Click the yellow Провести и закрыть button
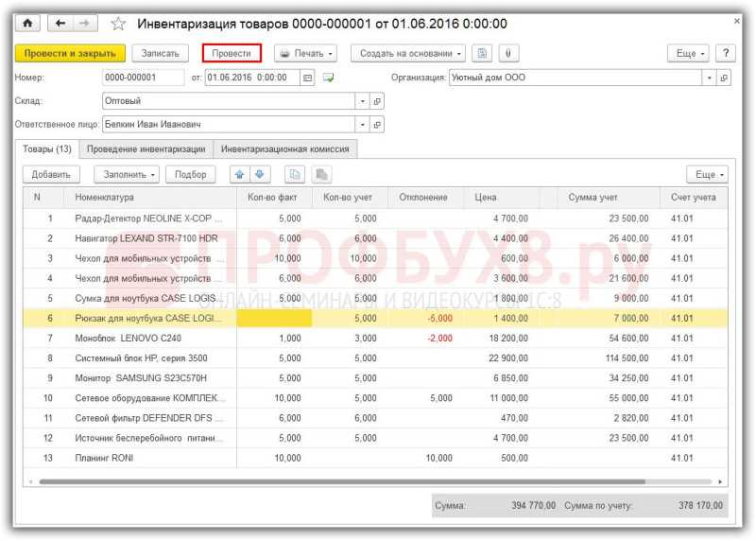Viewport: 756px width, 541px height. coord(70,54)
